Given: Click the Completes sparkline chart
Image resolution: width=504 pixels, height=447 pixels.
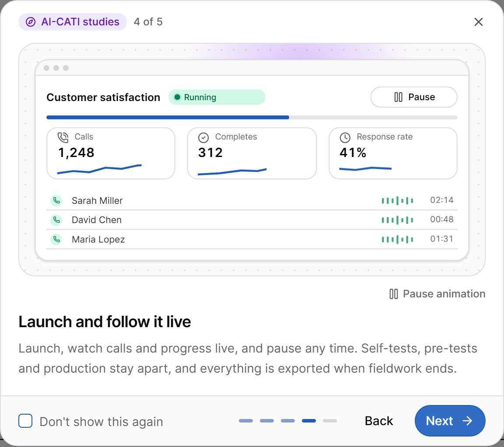Looking at the screenshot, I should pyautogui.click(x=232, y=171).
